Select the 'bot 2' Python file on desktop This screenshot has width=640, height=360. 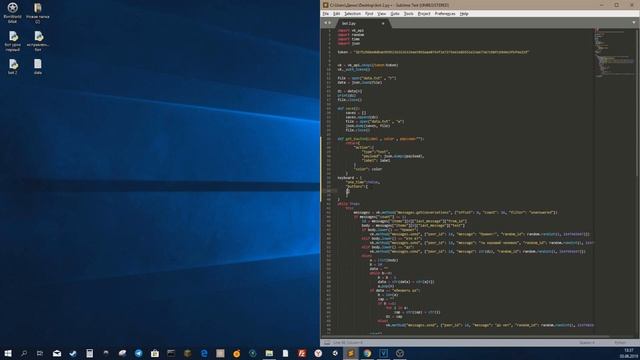(x=13, y=67)
